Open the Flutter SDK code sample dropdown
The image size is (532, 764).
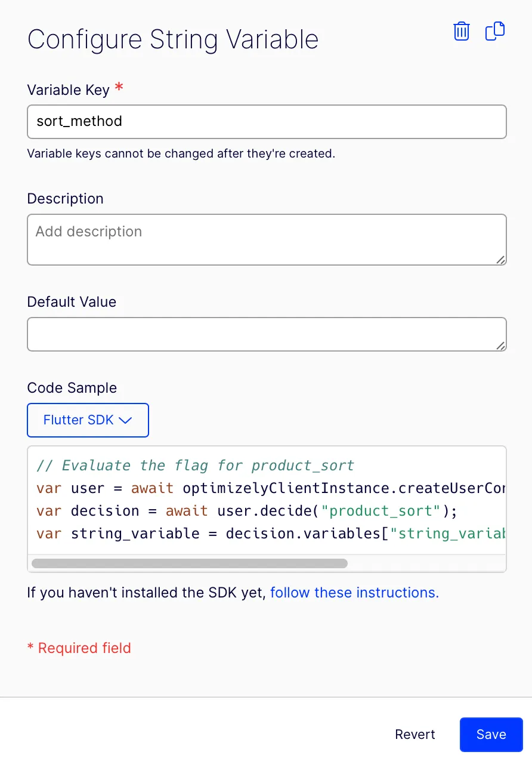point(88,420)
